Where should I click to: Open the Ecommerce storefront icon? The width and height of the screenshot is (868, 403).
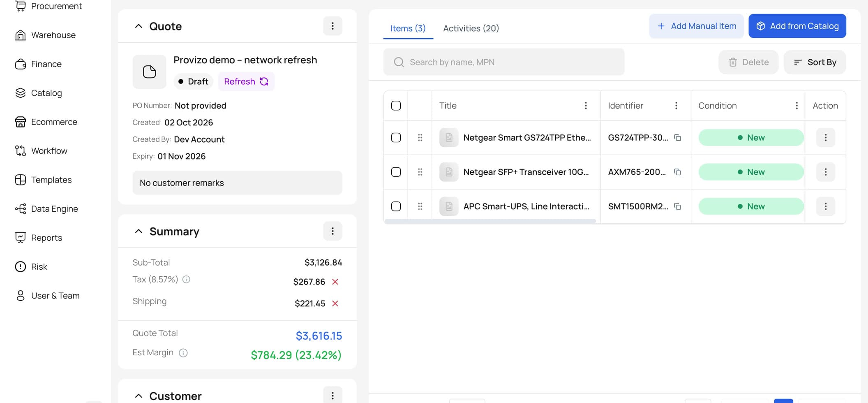(x=21, y=122)
